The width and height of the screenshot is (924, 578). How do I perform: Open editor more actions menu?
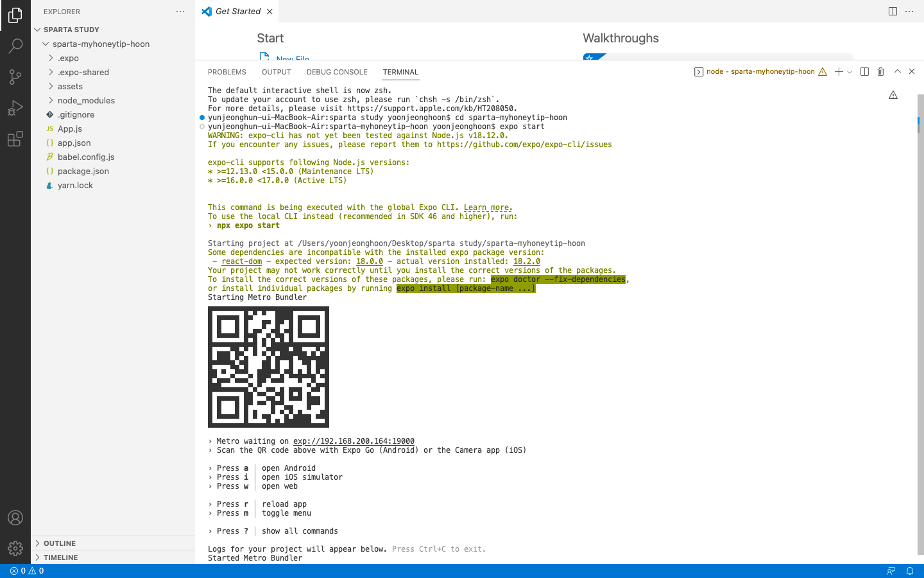point(909,12)
